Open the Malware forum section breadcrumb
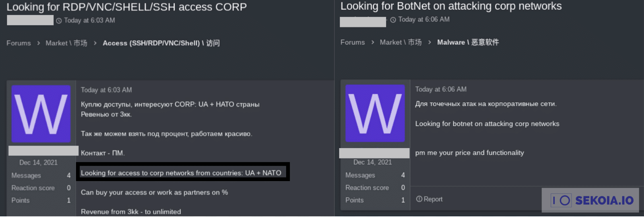644x217 pixels. [x=468, y=42]
